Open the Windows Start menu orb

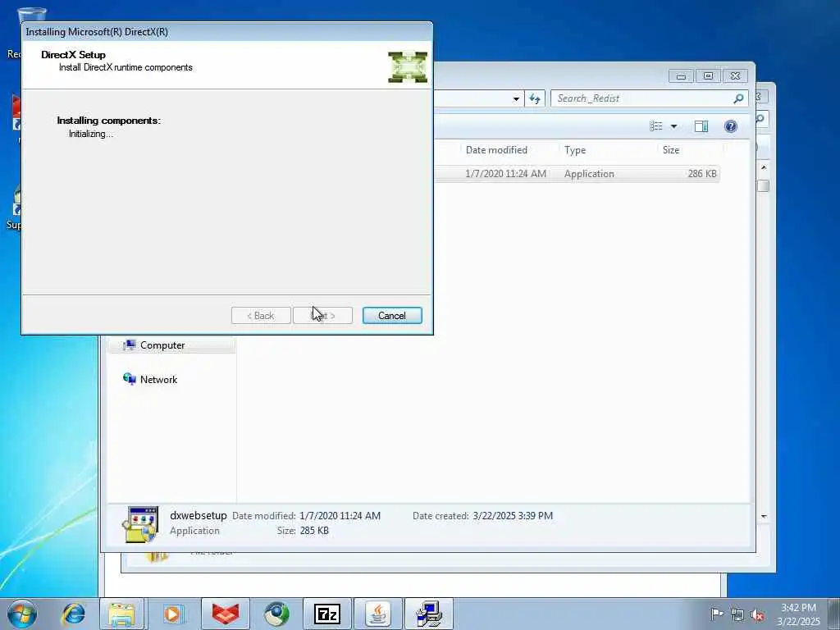click(22, 614)
